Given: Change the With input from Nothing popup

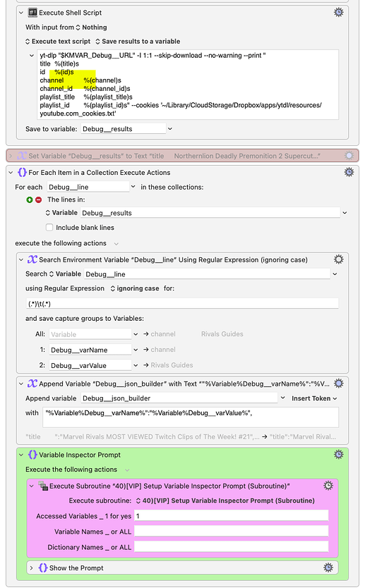Looking at the screenshot, I should [91, 27].
